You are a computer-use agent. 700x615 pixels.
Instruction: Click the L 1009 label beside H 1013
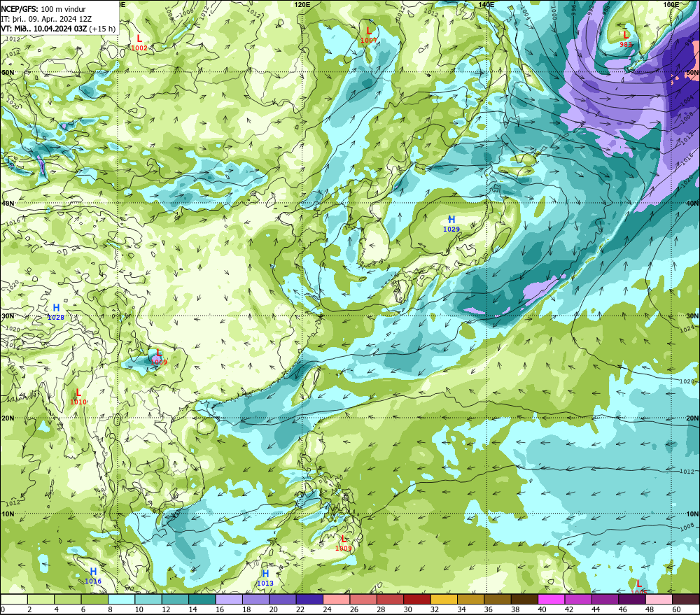pyautogui.click(x=343, y=543)
